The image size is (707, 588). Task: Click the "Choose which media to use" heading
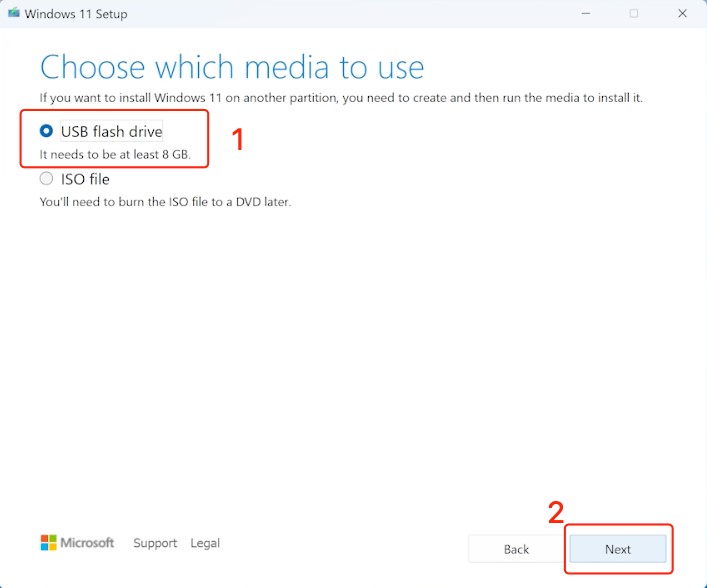coord(232,67)
